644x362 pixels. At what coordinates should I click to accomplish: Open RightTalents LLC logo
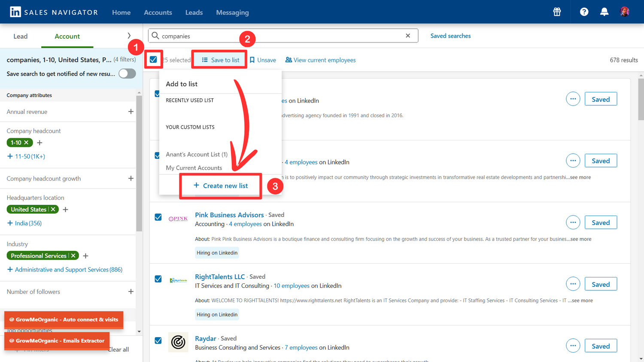tap(178, 280)
